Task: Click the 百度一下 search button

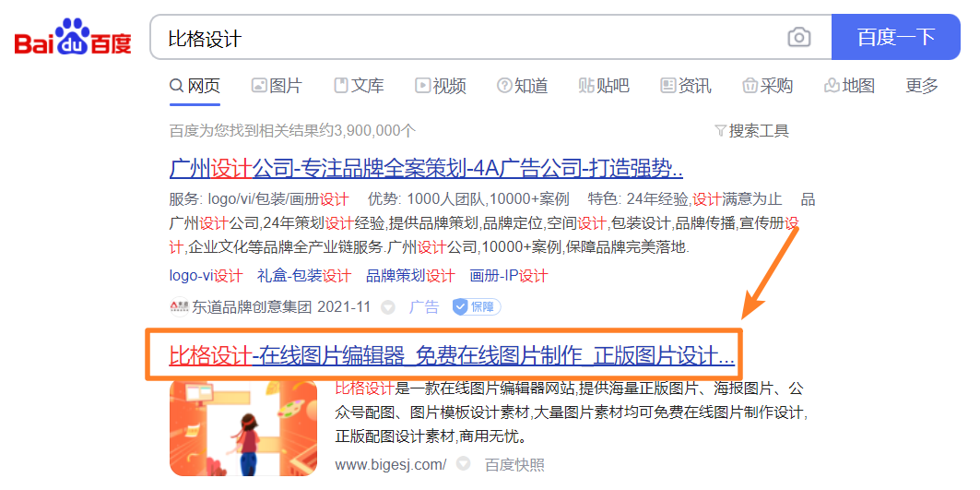Action: 895,37
